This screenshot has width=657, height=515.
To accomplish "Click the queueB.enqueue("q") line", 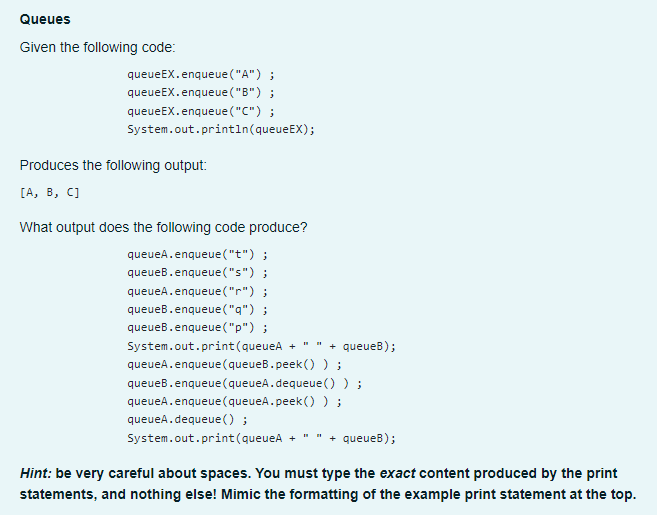I will point(197,309).
